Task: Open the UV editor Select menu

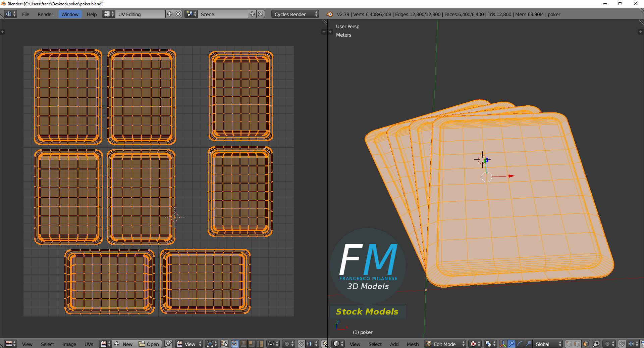Action: (x=47, y=344)
